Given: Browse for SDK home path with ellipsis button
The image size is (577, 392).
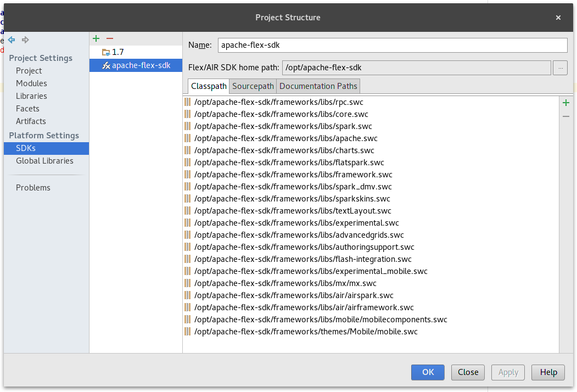Looking at the screenshot, I should [x=561, y=68].
